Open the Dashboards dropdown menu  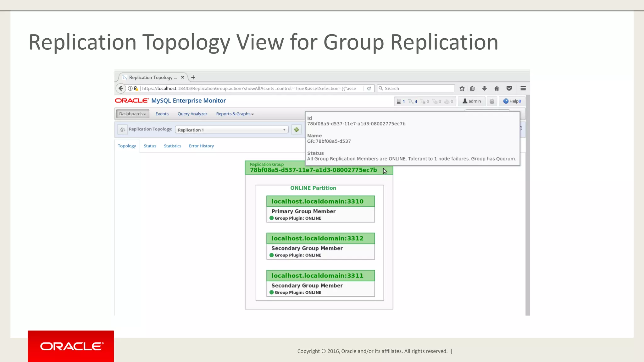pos(132,114)
